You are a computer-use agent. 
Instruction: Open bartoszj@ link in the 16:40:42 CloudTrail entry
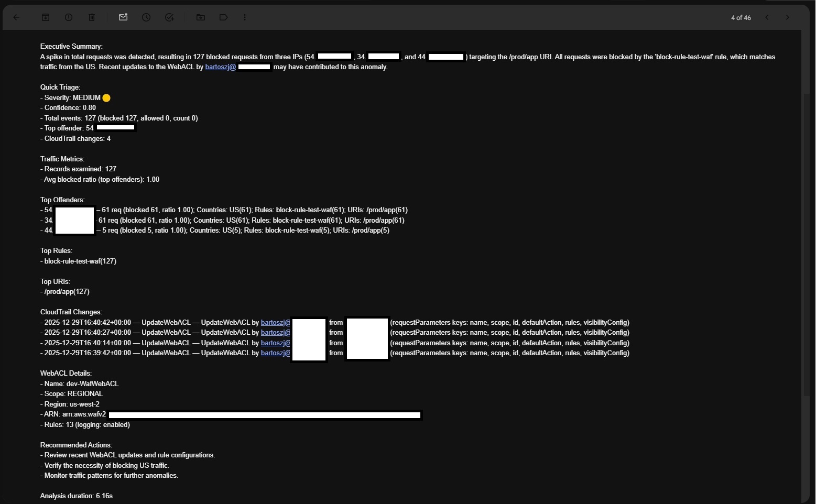(275, 323)
